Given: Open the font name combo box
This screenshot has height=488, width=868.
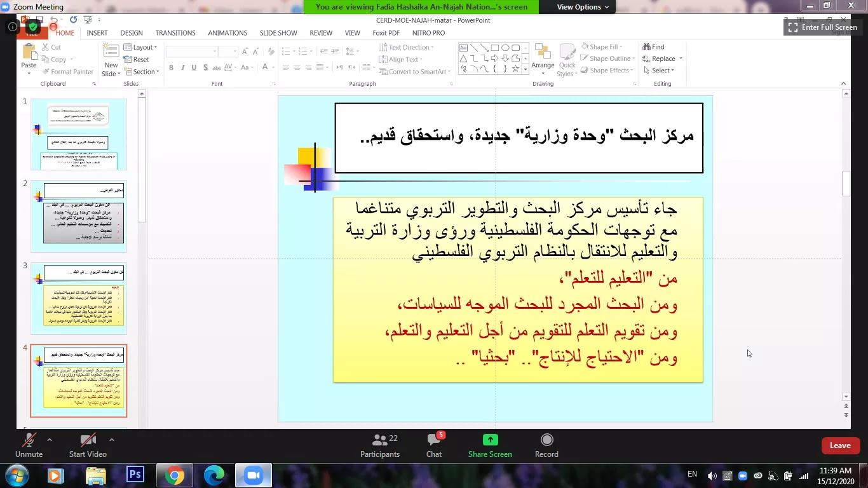Looking at the screenshot, I should tap(191, 51).
